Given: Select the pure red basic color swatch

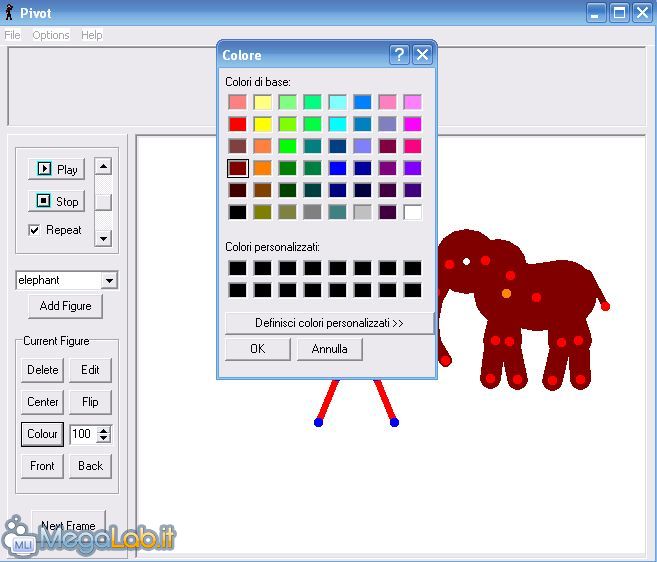Looking at the screenshot, I should (237, 124).
